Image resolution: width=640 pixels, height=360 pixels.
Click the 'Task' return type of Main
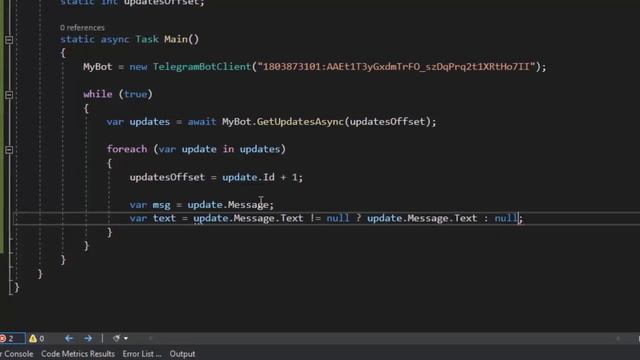point(147,39)
